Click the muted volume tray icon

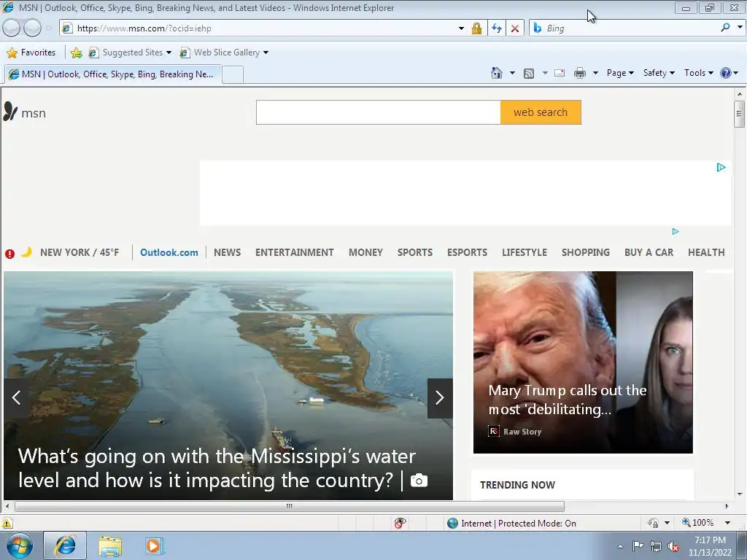pos(673,546)
